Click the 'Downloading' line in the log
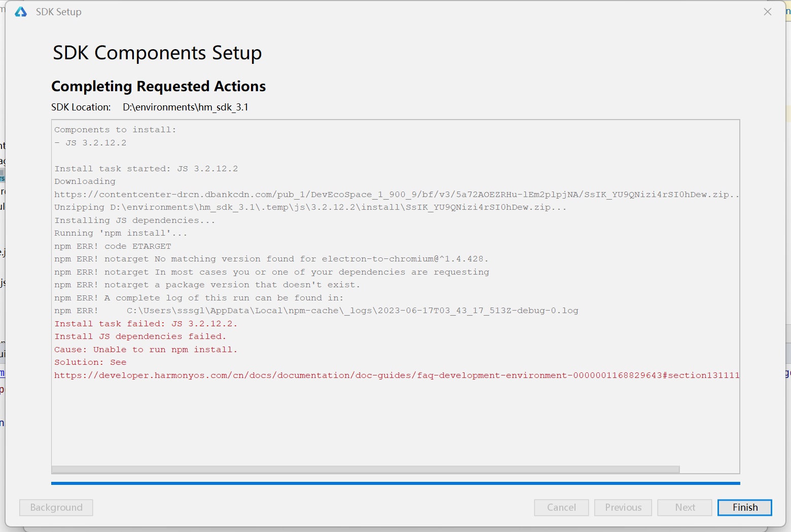791x532 pixels. [x=85, y=181]
